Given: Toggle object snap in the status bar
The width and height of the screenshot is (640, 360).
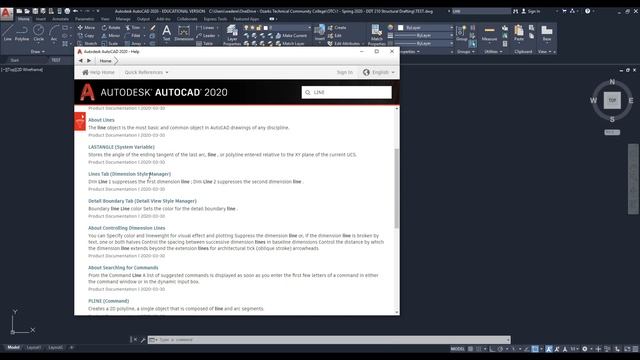Looking at the screenshot, I should coord(535,349).
